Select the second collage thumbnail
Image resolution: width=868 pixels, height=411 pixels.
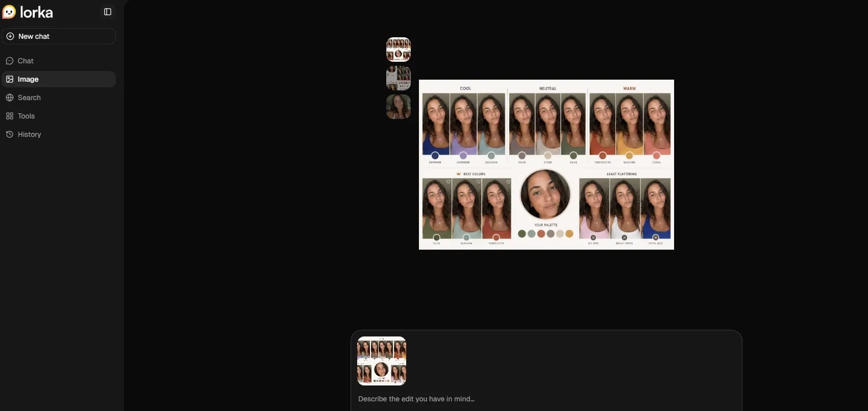(x=398, y=78)
